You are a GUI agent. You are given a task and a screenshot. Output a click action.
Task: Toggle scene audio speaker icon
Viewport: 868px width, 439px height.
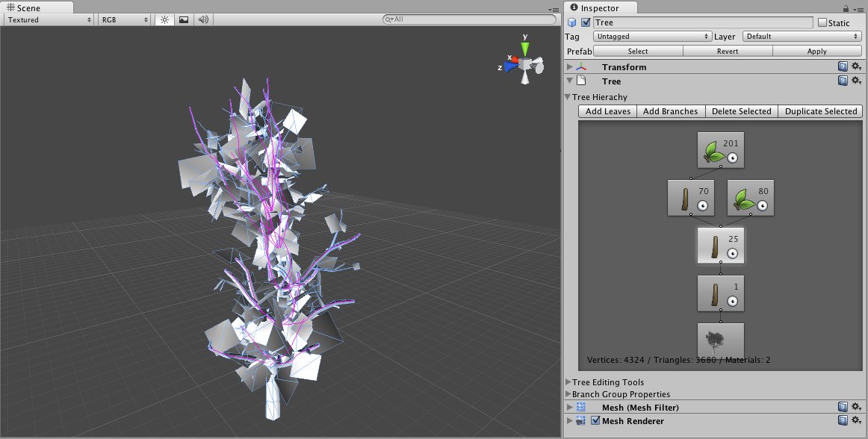coord(202,19)
